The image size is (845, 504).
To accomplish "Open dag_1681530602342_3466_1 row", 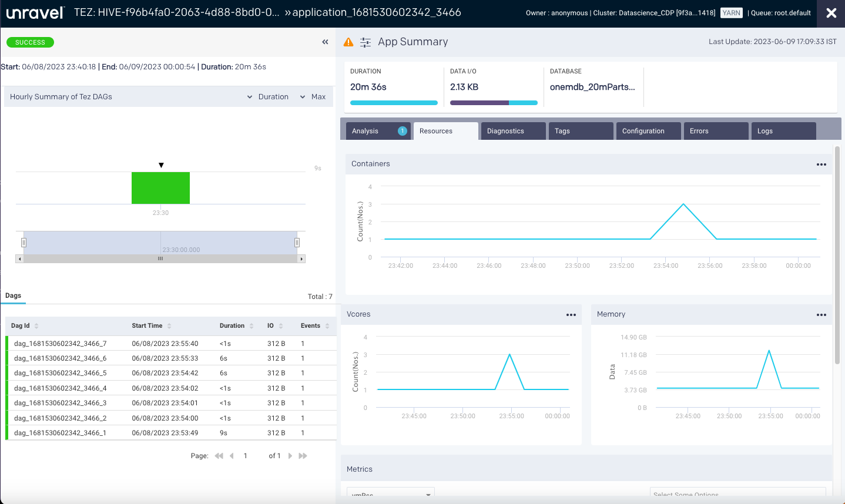I will pos(171,433).
